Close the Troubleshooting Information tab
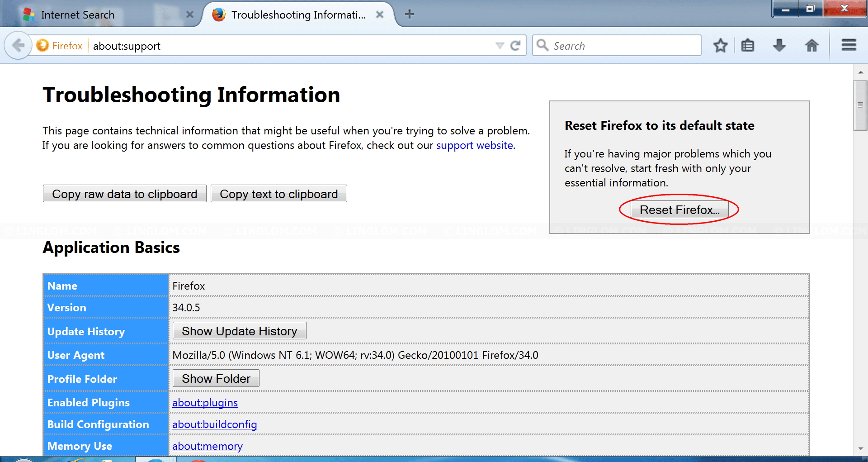868x462 pixels. tap(380, 14)
